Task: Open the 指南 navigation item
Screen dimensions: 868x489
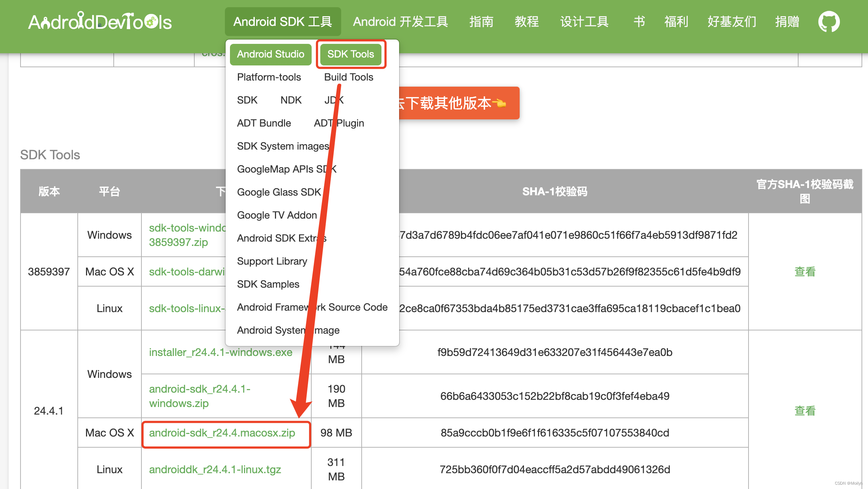Action: coord(481,22)
